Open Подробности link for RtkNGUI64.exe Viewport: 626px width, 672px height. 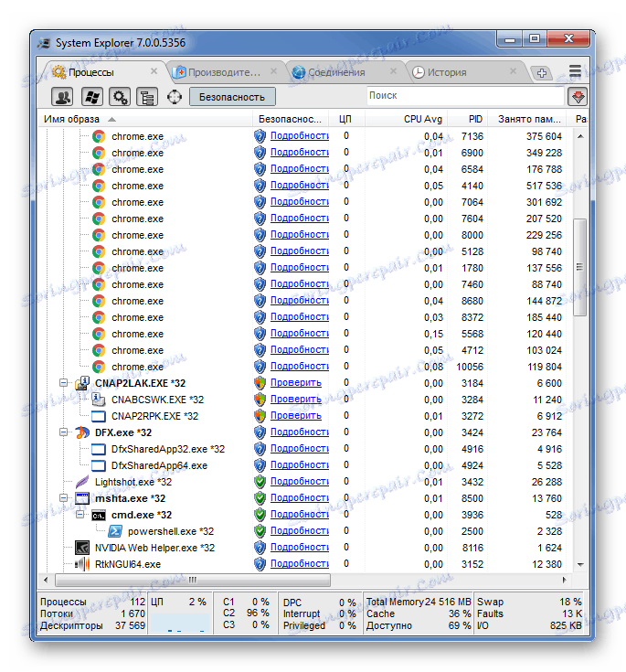[300, 563]
